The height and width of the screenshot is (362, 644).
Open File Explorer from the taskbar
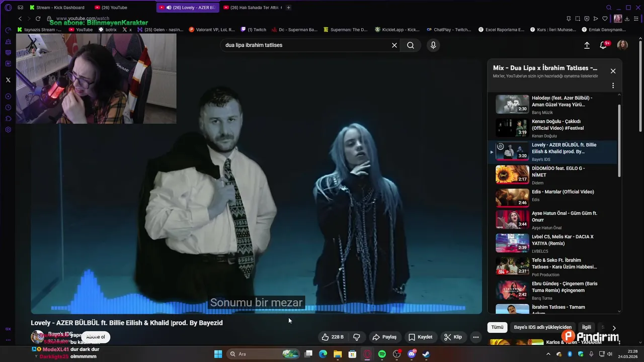338,354
